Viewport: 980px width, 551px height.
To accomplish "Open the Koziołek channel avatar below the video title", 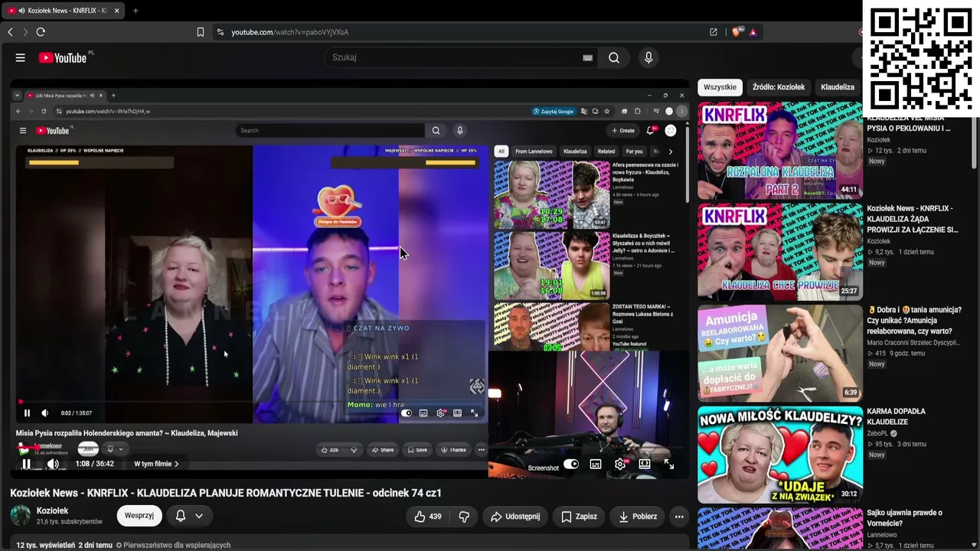I will [x=21, y=516].
